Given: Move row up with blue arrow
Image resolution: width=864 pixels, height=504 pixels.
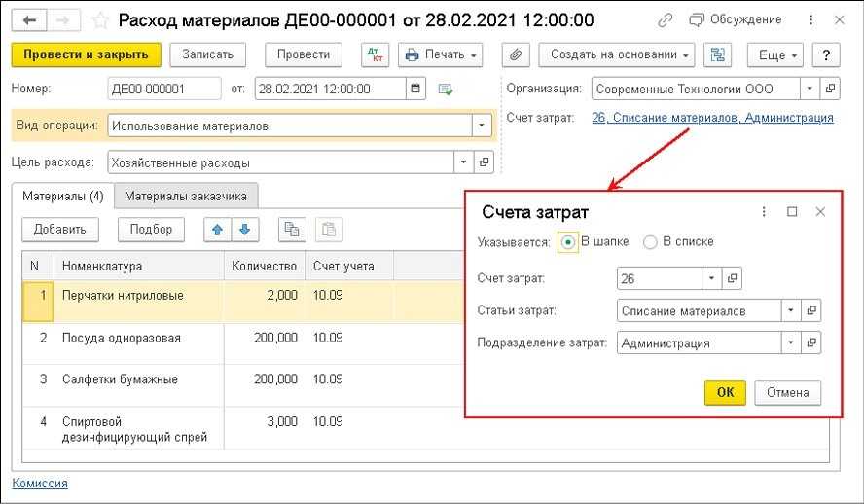Looking at the screenshot, I should coord(217,230).
